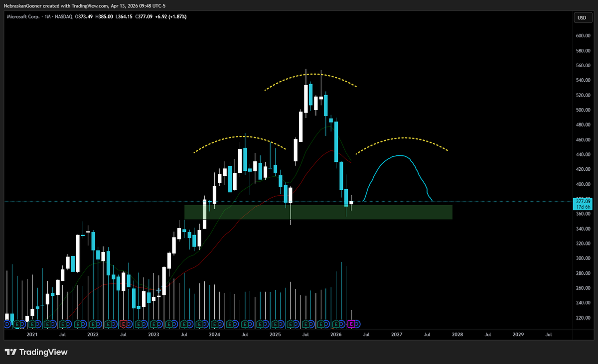Click the 220.00 price scale label

[582, 317]
